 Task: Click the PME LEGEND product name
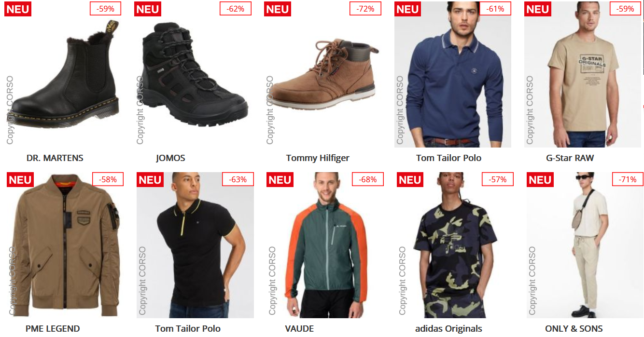click(x=53, y=329)
